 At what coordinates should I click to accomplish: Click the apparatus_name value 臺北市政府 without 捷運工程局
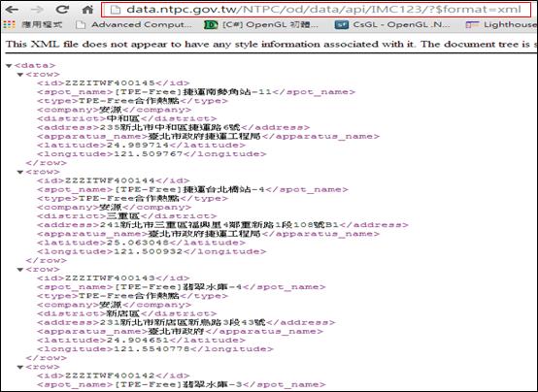176,331
